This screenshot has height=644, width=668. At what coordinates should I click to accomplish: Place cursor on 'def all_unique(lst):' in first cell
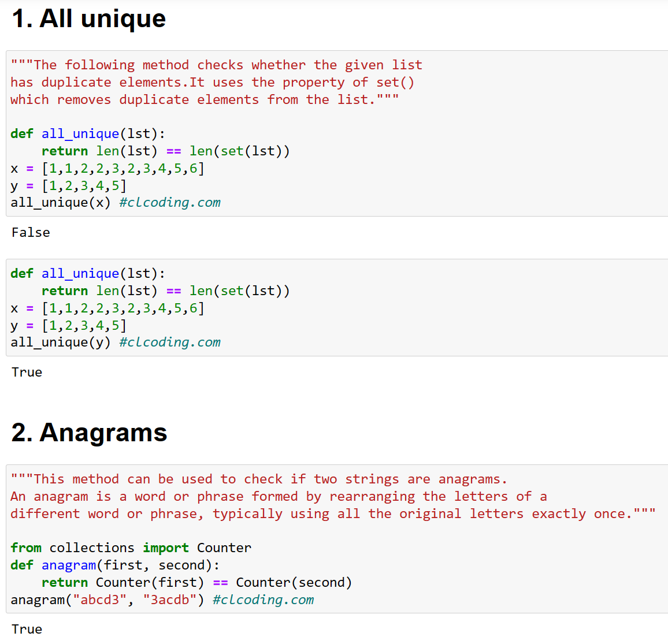coord(88,134)
